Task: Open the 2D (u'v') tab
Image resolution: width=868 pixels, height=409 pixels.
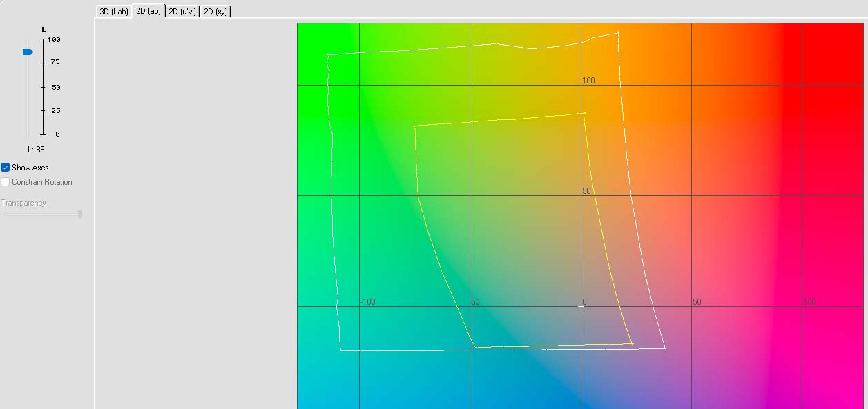Action: [182, 12]
